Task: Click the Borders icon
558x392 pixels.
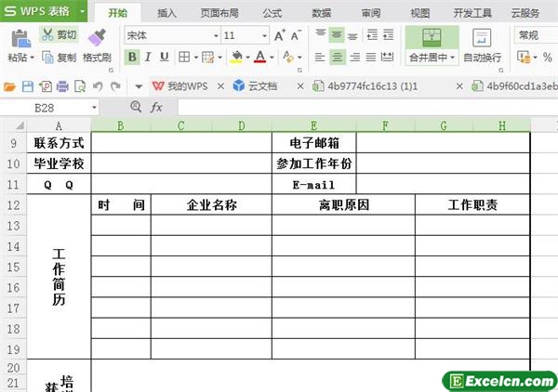Action: [184, 57]
